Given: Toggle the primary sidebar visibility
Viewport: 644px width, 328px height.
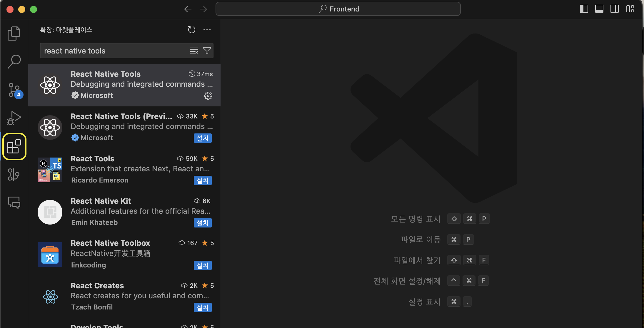Looking at the screenshot, I should click(584, 9).
